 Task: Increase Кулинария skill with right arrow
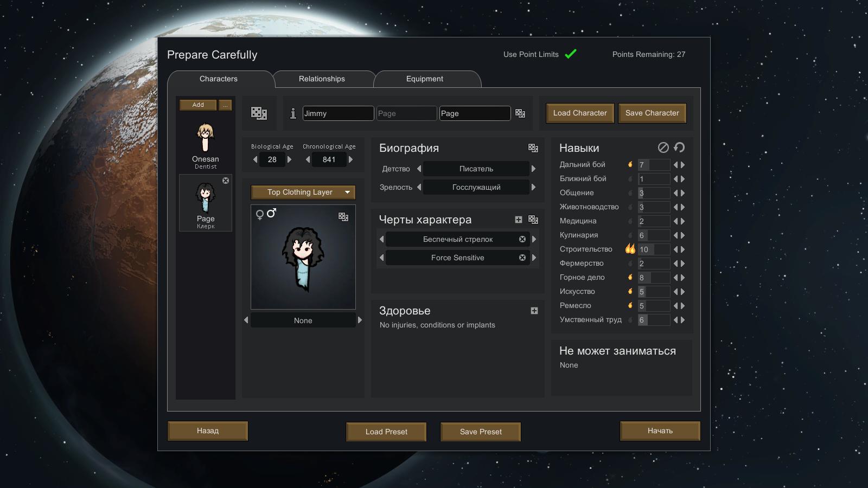[x=683, y=235]
